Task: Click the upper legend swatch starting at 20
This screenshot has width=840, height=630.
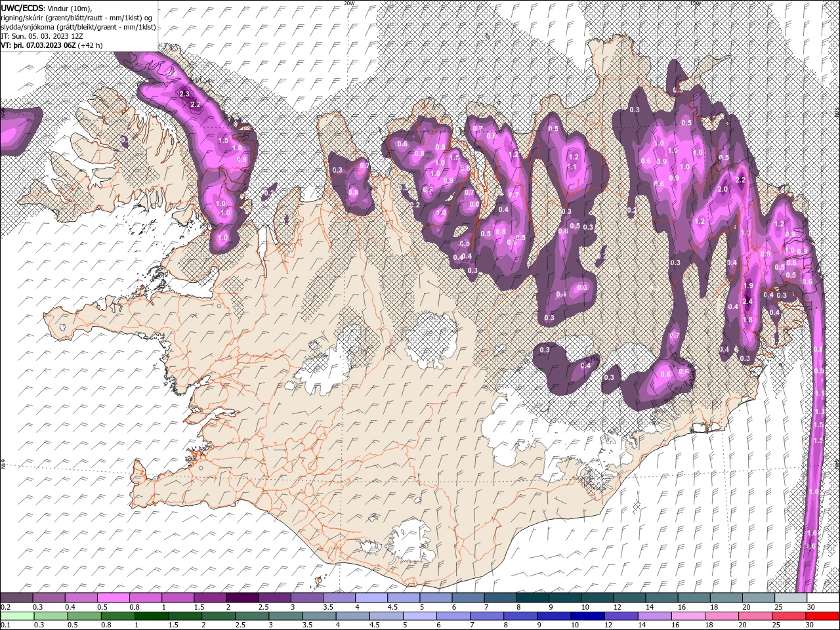Action: pos(759,598)
